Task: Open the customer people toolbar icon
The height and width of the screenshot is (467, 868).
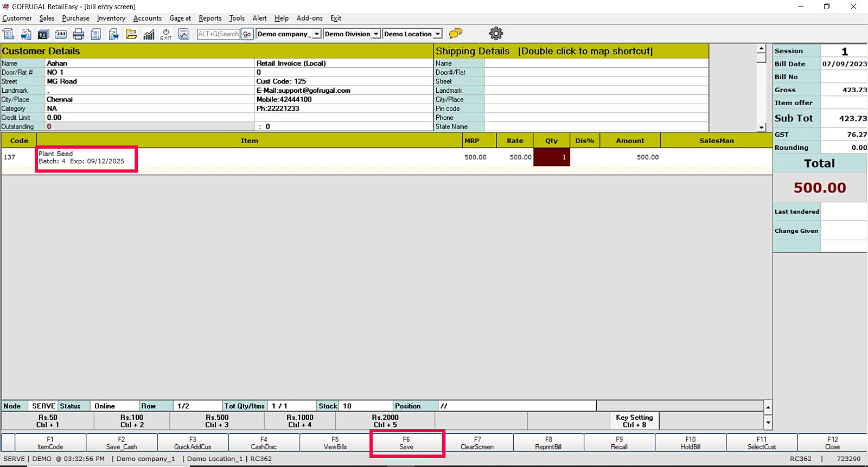Action: (x=43, y=34)
